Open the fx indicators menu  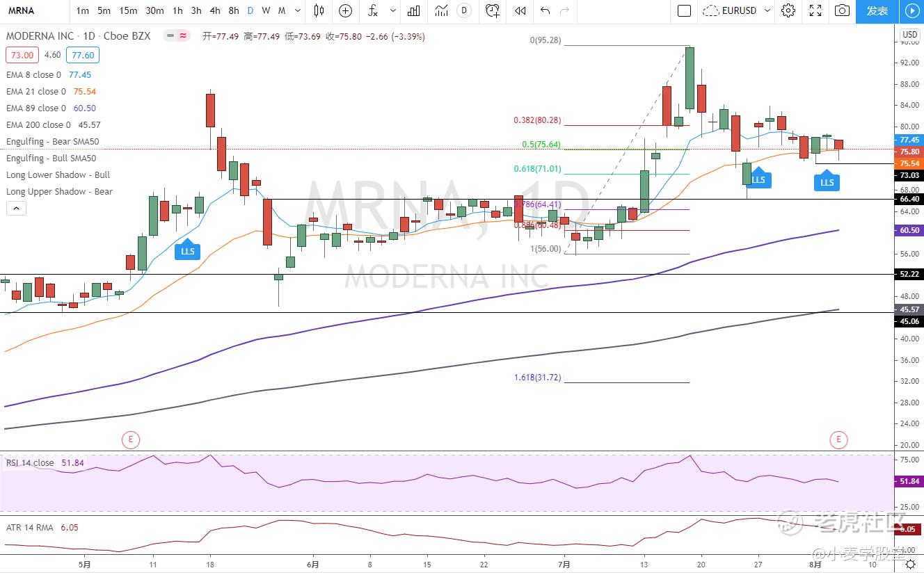(373, 10)
